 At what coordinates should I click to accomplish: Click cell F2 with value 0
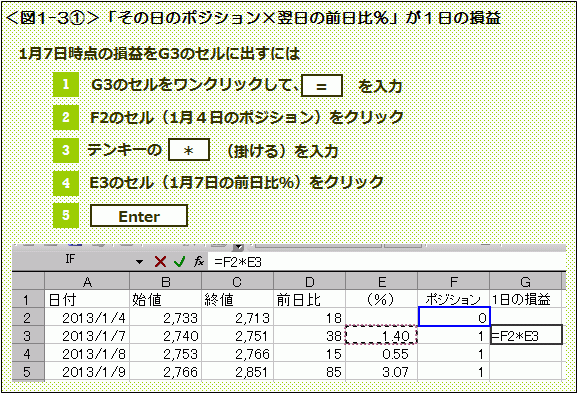coord(454,317)
